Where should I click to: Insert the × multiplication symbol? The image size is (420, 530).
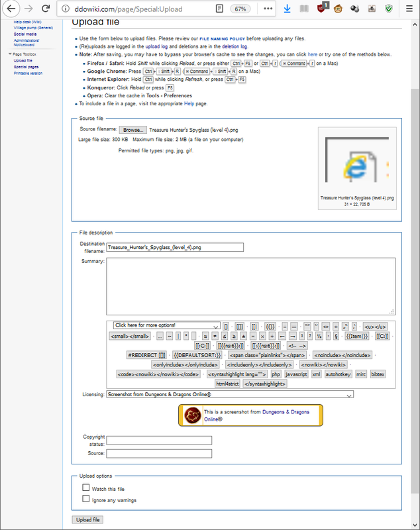(262, 337)
